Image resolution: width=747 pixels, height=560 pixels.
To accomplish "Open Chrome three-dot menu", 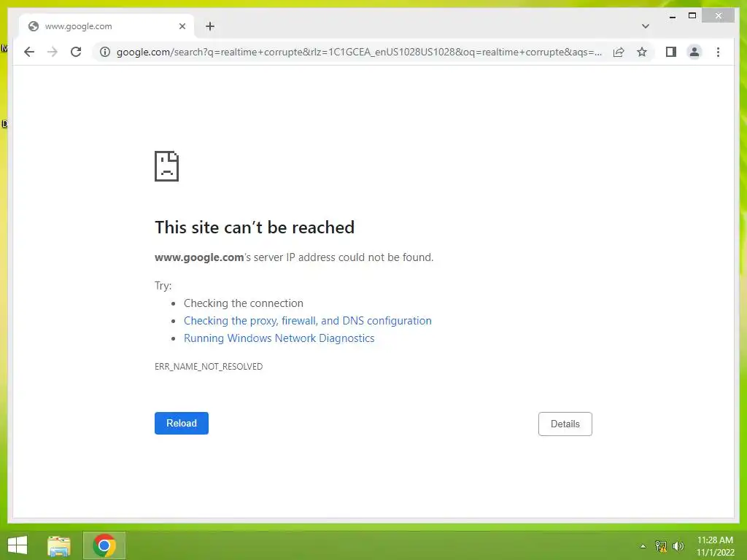I will click(718, 52).
